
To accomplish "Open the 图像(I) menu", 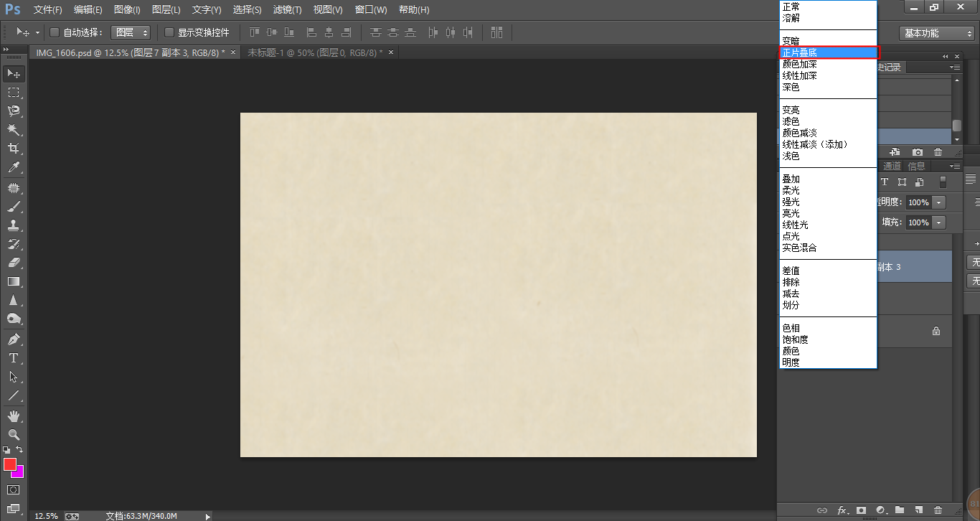I will pos(127,10).
